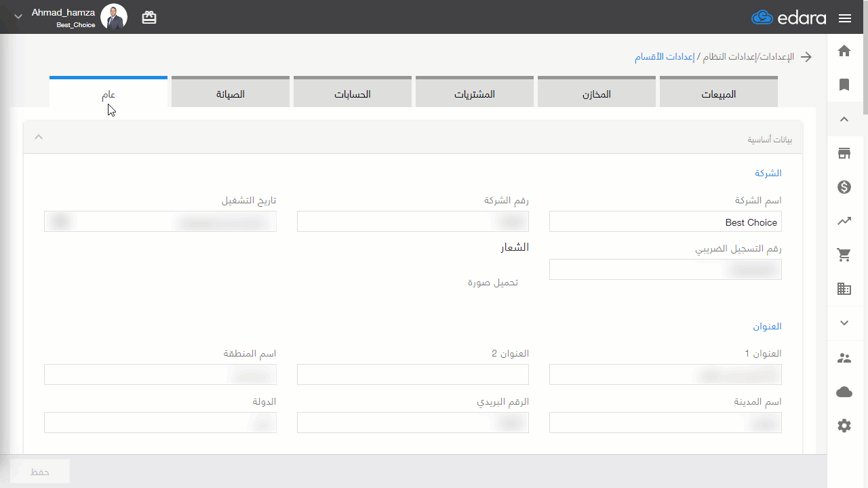Switch to the الحسابات tab
The height and width of the screenshot is (488, 868).
(x=353, y=93)
